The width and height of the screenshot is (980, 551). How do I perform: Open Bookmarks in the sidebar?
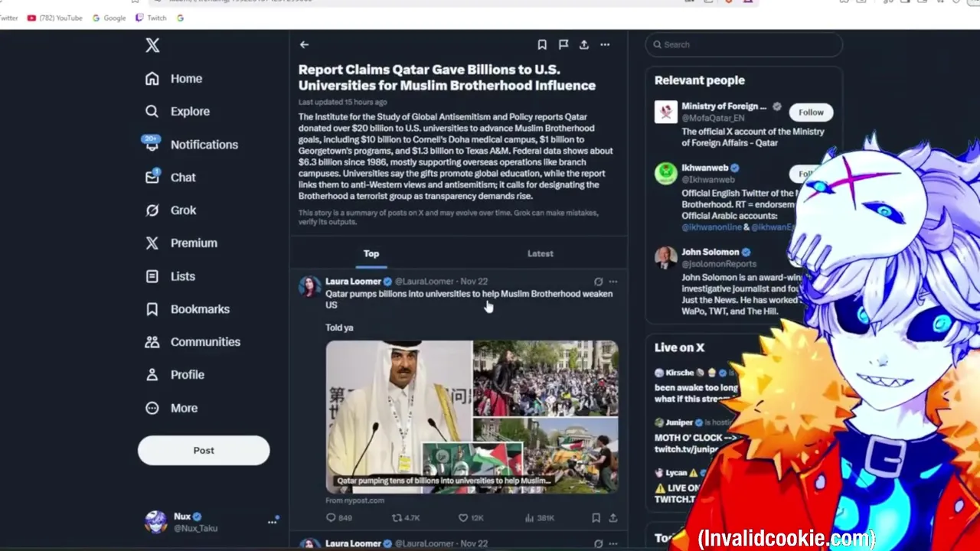coord(188,309)
